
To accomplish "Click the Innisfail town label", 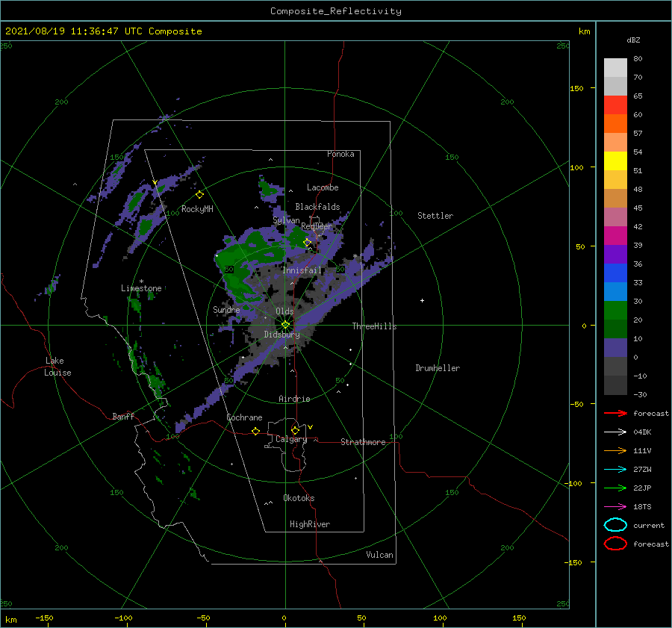I will coord(302,270).
